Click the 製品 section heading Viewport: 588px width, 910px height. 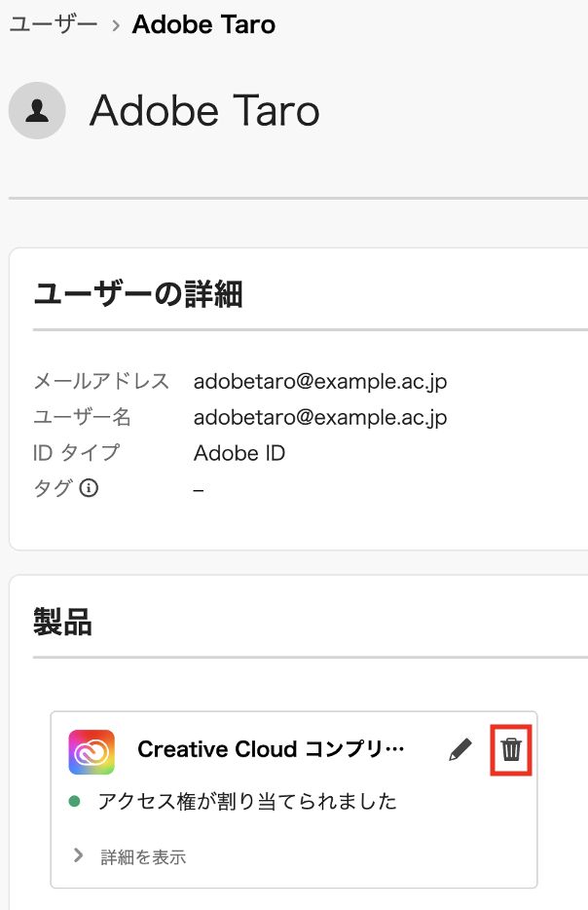click(x=62, y=622)
